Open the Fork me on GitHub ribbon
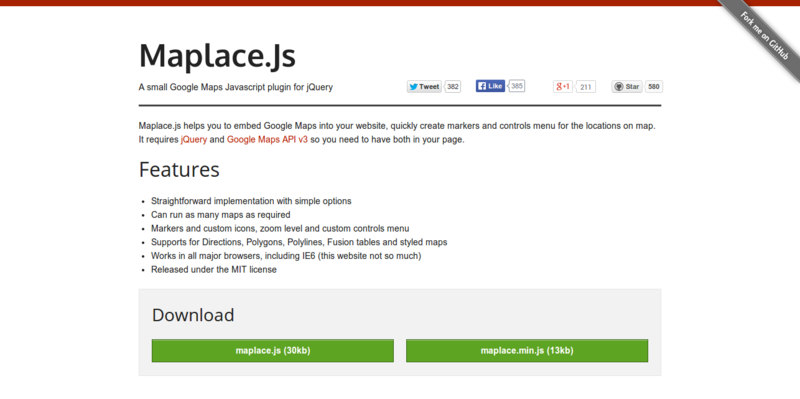 (x=766, y=36)
